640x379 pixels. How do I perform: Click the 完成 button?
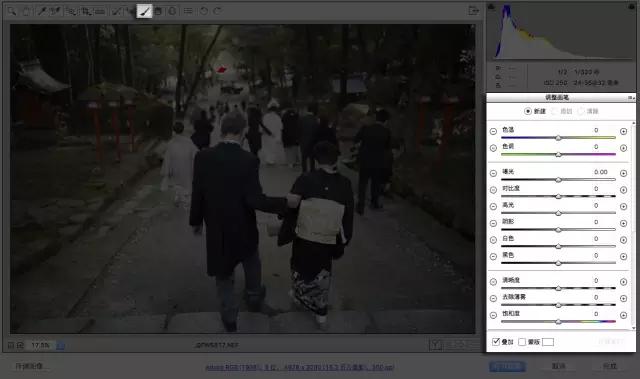609,366
